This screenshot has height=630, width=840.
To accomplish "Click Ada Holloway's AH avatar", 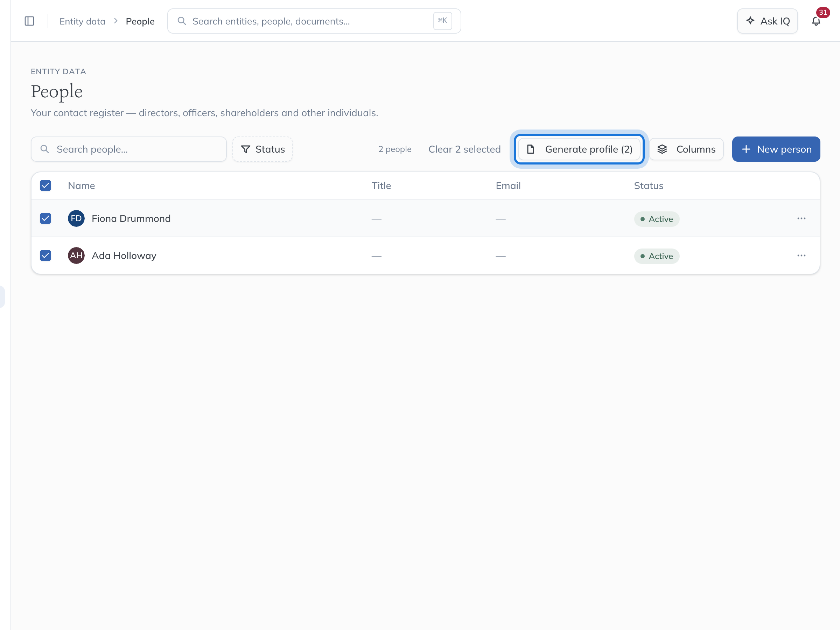I will click(76, 255).
